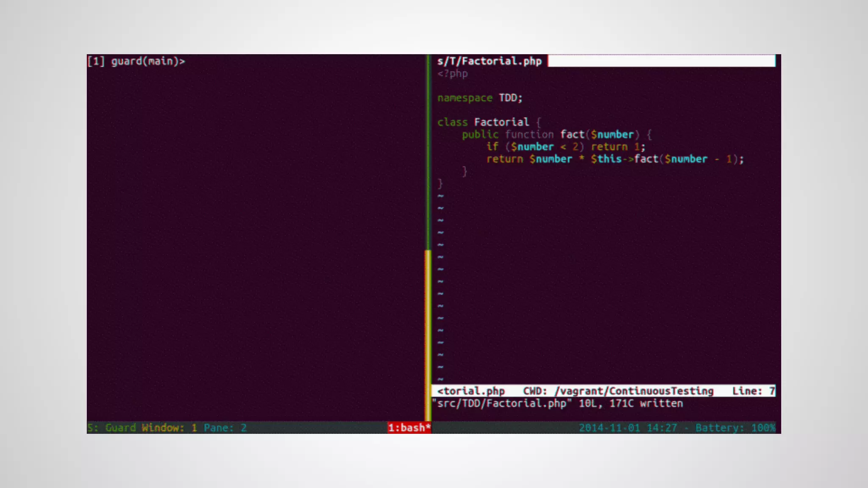Click $this in the return statement

pos(606,159)
